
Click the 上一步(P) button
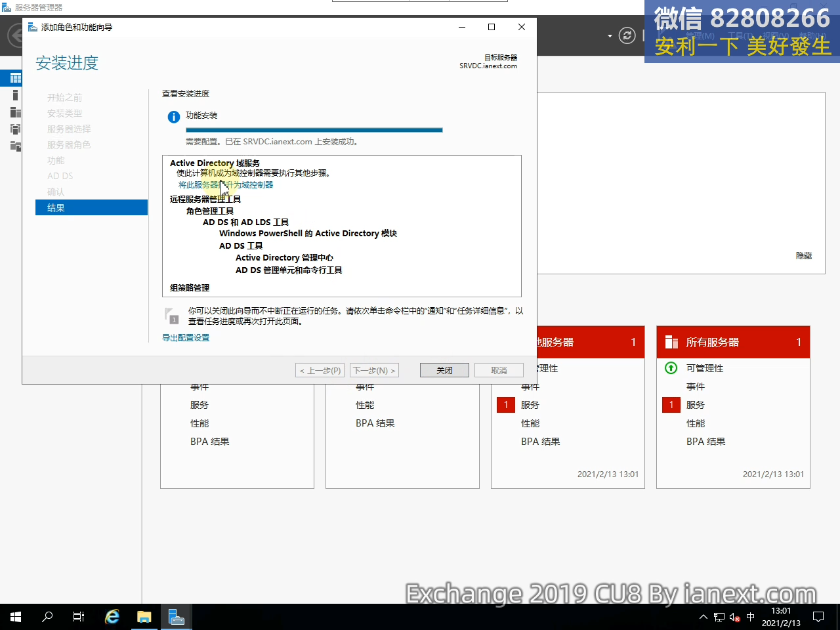point(320,370)
